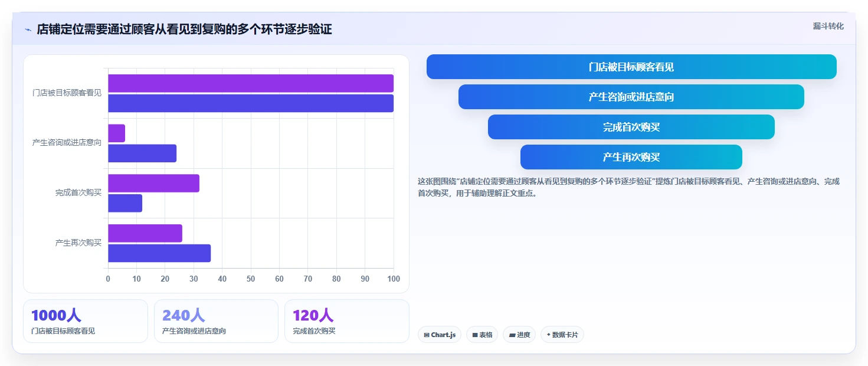This screenshot has width=868, height=366.
Task: Open the 240人 stat card
Action: pyautogui.click(x=216, y=321)
